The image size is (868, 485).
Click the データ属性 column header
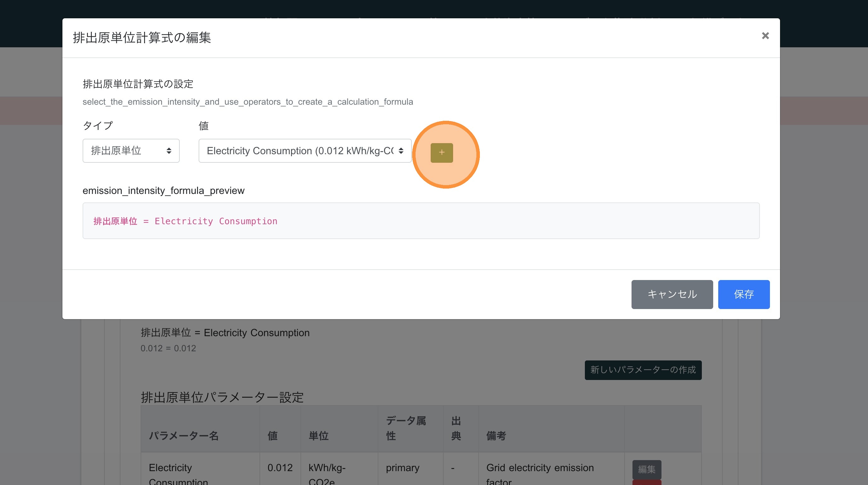point(405,428)
